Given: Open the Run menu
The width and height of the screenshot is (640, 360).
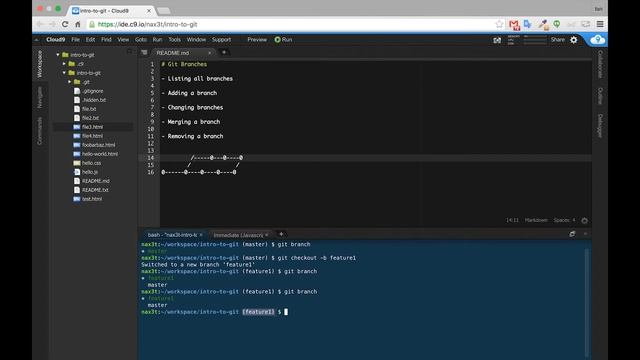Looking at the screenshot, I should coord(157,40).
